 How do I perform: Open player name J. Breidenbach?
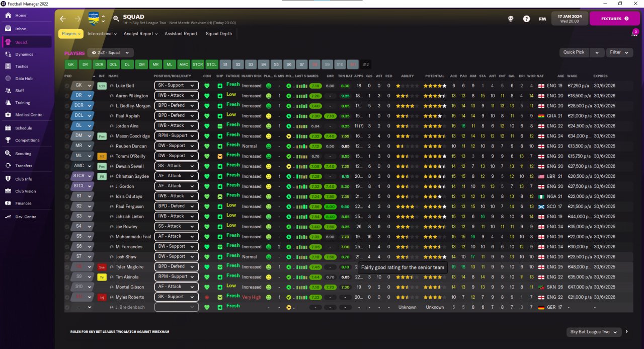tap(131, 307)
